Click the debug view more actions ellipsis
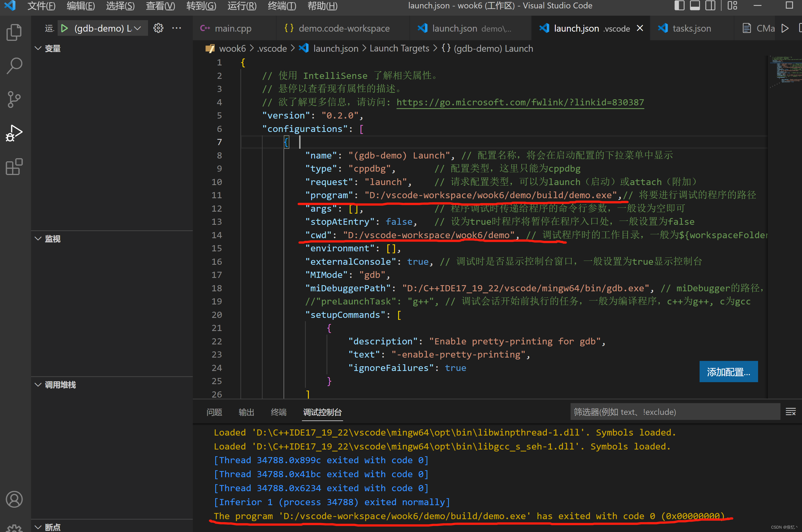Image resolution: width=802 pixels, height=532 pixels. pos(177,29)
